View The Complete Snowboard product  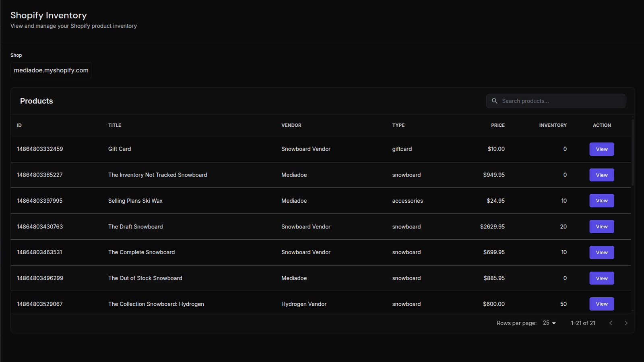(601, 252)
